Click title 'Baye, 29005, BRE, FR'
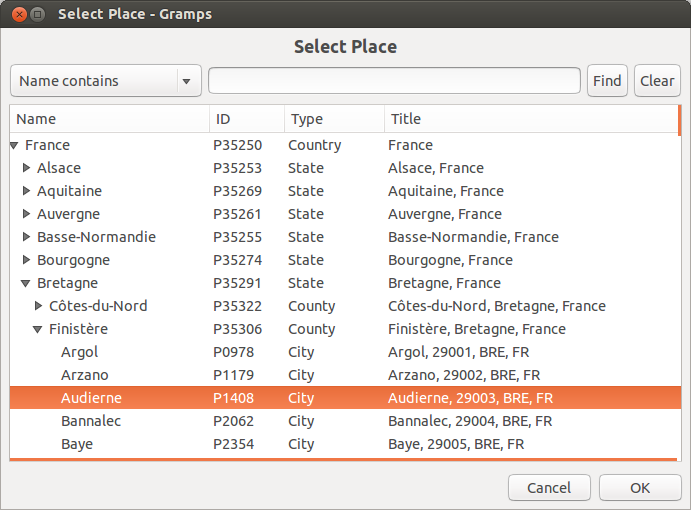Image resolution: width=691 pixels, height=510 pixels. pyautogui.click(x=456, y=444)
